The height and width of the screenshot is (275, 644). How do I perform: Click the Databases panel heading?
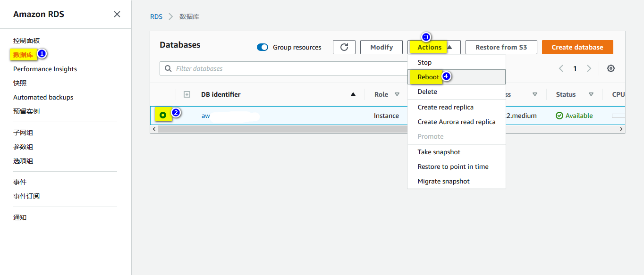click(180, 45)
